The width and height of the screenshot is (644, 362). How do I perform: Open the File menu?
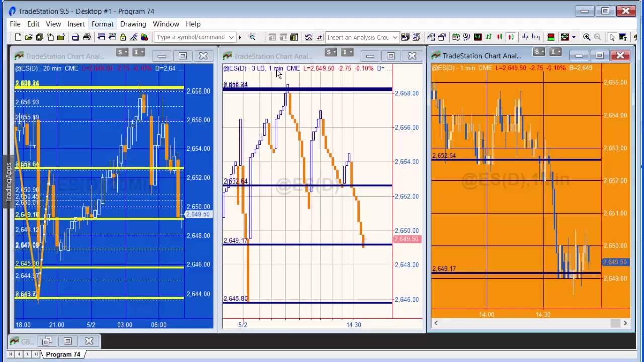tap(15, 24)
